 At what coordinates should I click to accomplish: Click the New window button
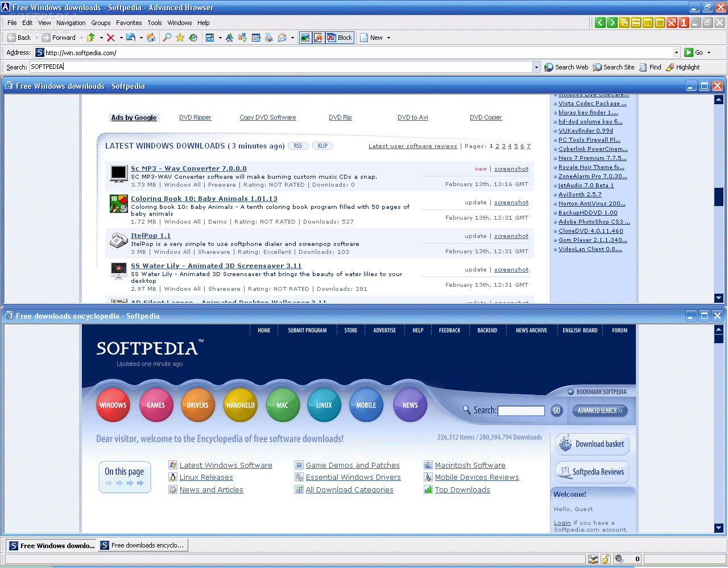point(371,38)
